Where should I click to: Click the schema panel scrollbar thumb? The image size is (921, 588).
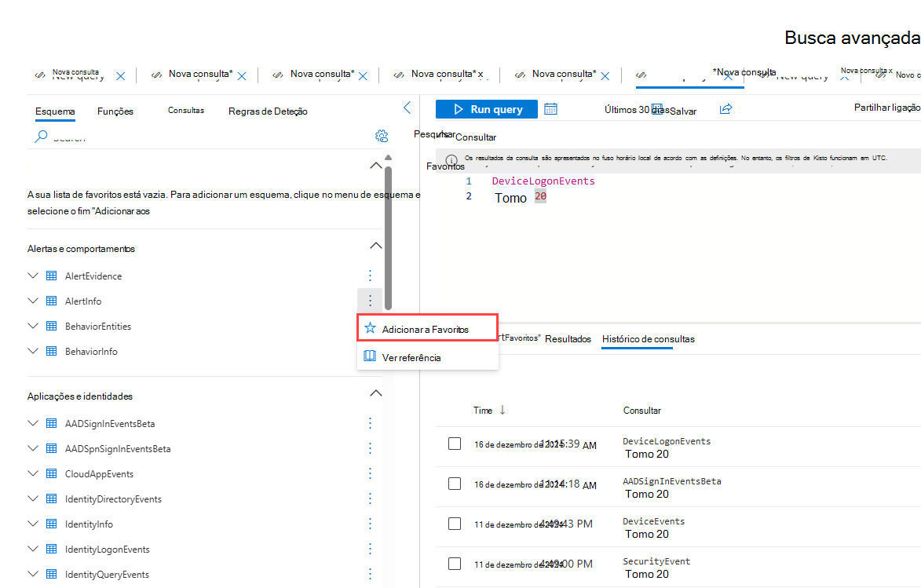[388, 238]
